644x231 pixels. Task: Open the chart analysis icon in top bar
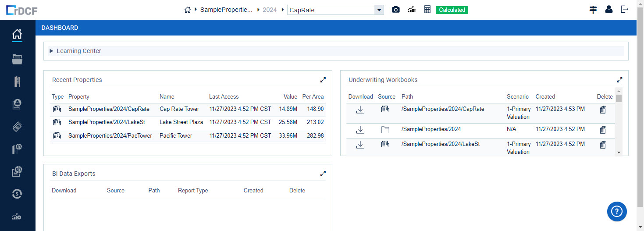click(x=411, y=10)
